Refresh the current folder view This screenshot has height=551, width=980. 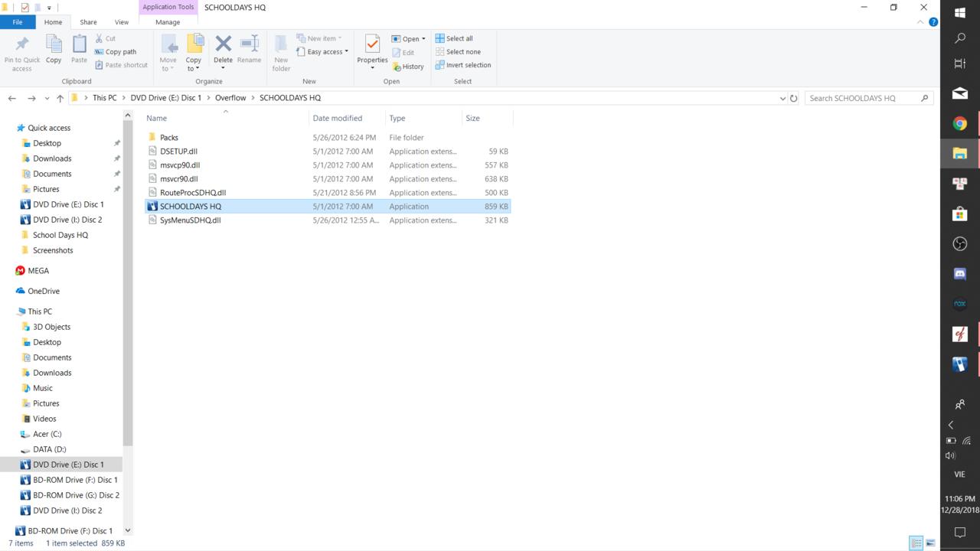794,98
